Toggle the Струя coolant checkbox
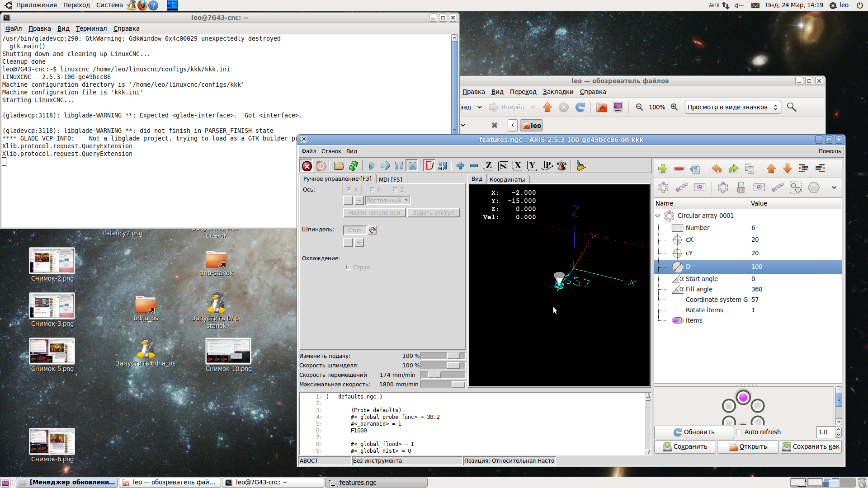 click(x=349, y=267)
